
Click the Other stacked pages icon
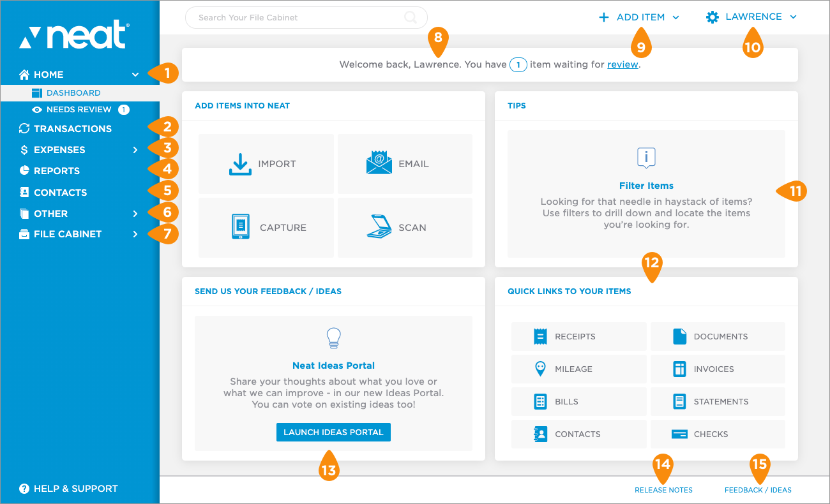(24, 213)
